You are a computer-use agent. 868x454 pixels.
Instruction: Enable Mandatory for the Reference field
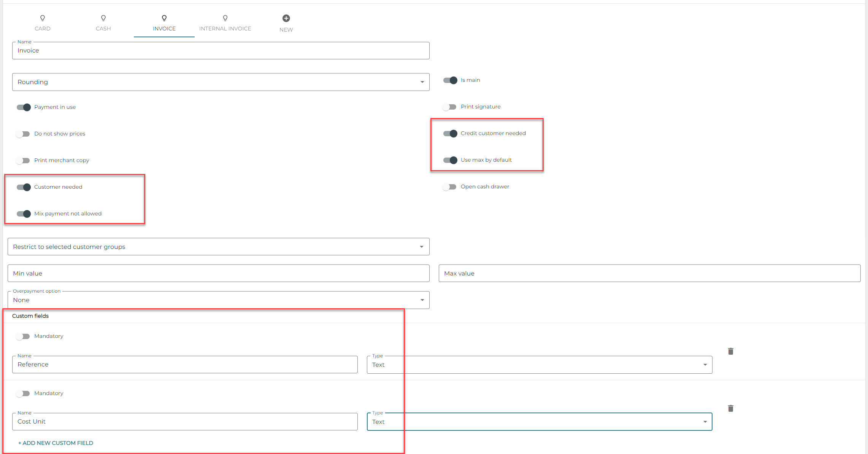coord(23,336)
